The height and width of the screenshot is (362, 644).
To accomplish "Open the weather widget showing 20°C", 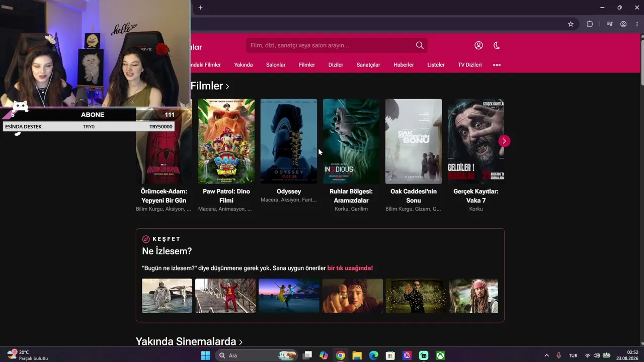I will pos(28,355).
